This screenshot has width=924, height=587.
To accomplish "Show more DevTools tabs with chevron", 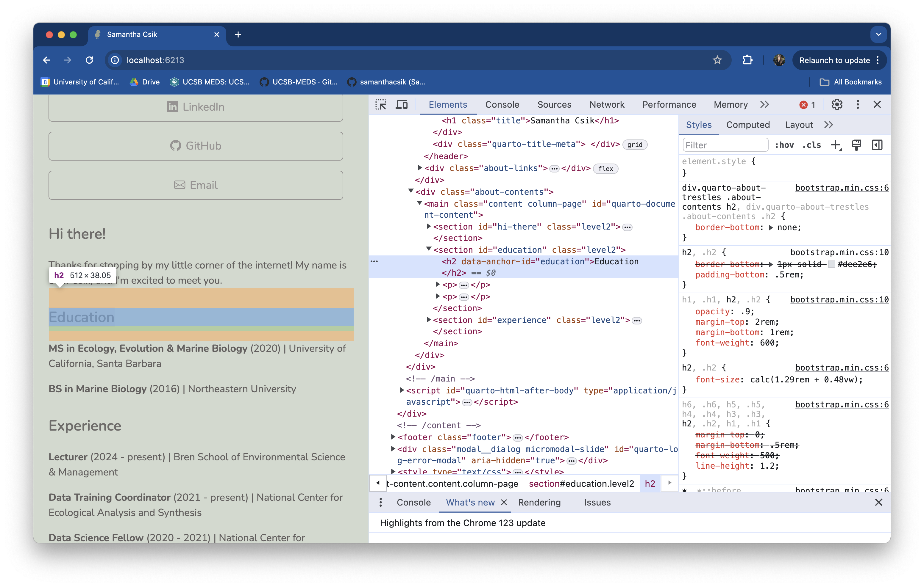I will (764, 105).
